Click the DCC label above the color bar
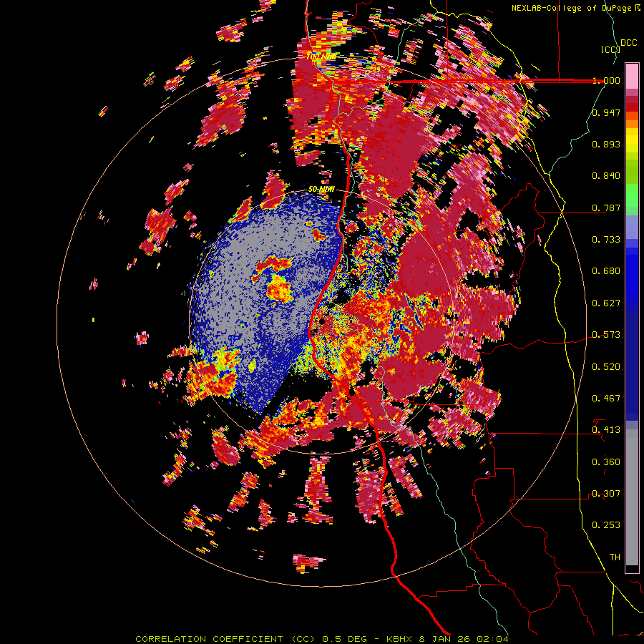Image resolution: width=644 pixels, height=644 pixels. pyautogui.click(x=628, y=43)
